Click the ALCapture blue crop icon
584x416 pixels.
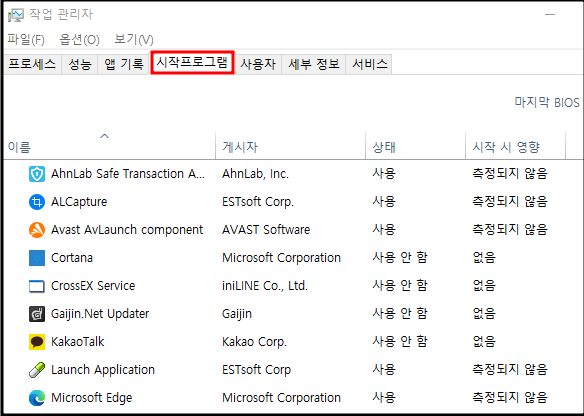pos(37,202)
